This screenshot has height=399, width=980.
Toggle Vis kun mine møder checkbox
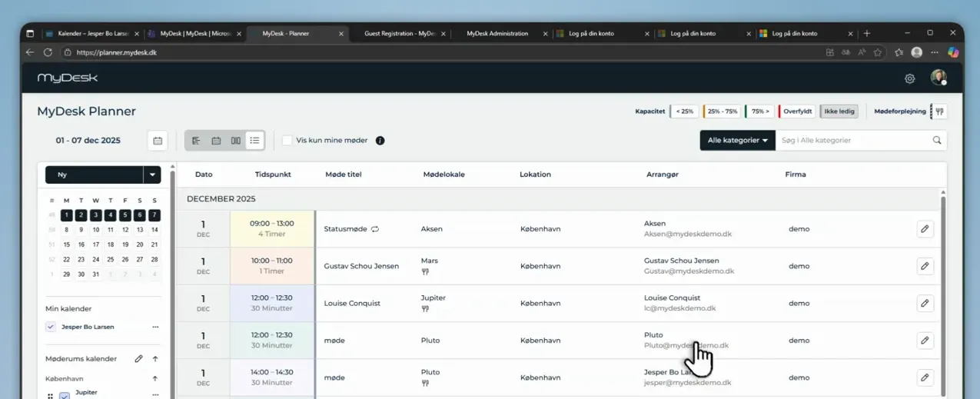[287, 141]
